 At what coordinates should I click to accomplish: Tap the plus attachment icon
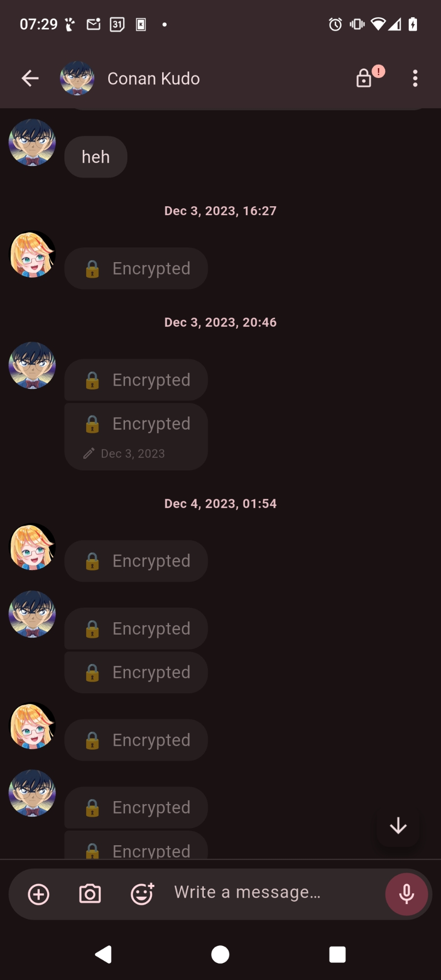point(39,894)
